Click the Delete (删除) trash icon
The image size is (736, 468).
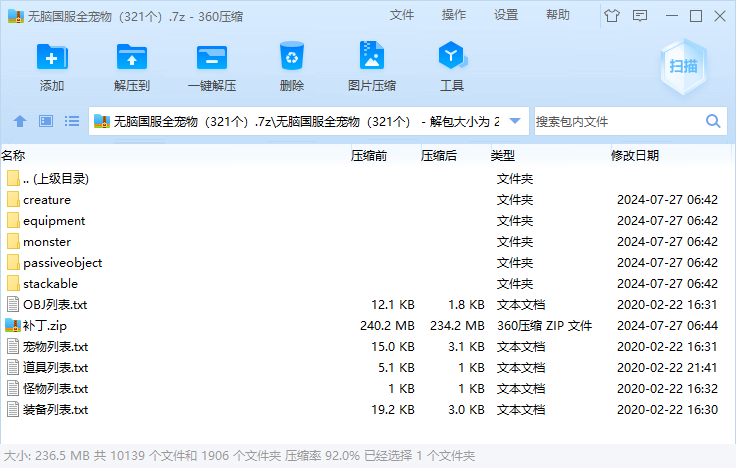(292, 57)
